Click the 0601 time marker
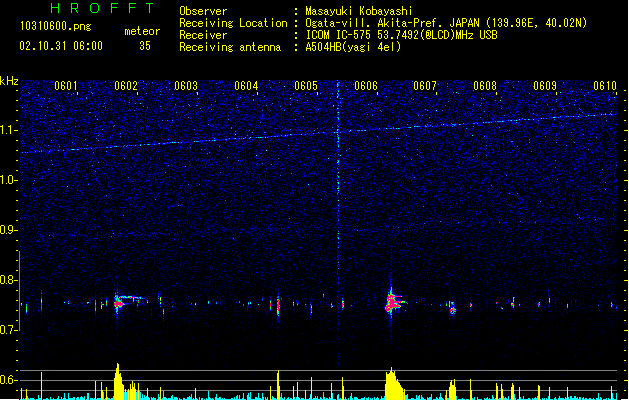The image size is (629, 400). [x=66, y=86]
